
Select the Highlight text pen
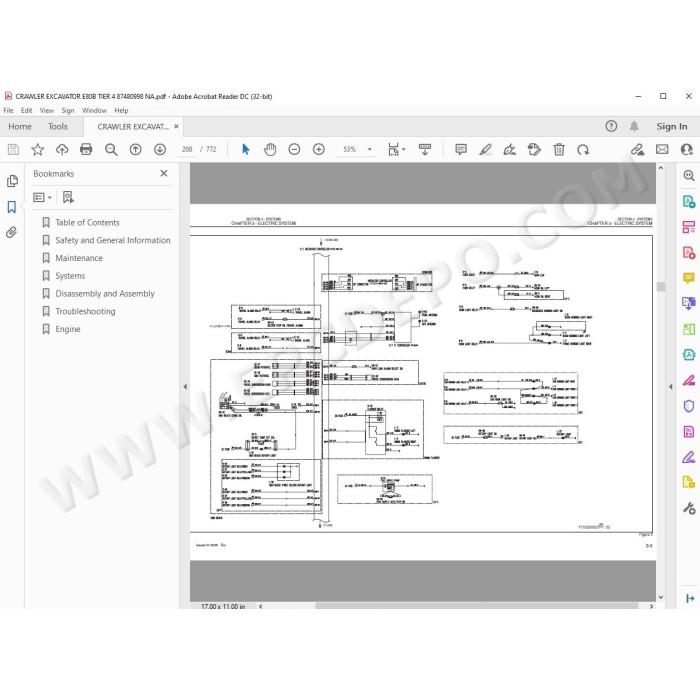click(x=485, y=149)
